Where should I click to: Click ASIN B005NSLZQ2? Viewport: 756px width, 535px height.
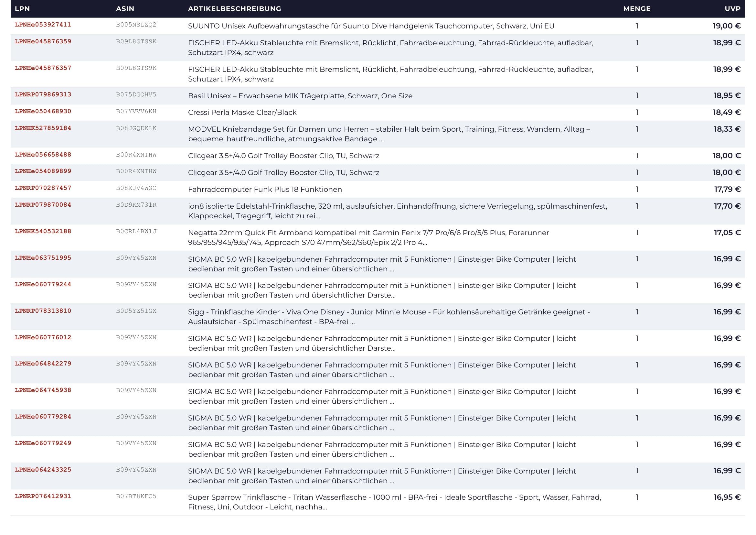pos(136,25)
